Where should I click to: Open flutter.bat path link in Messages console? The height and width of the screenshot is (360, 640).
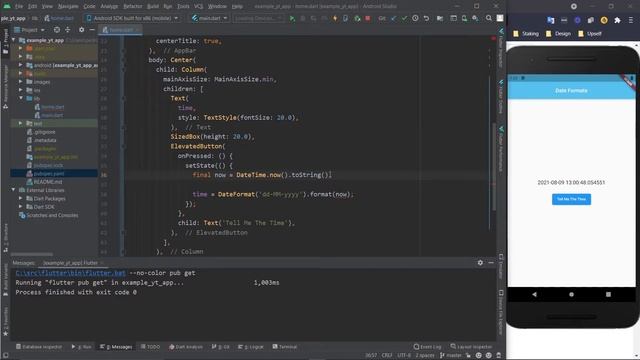pos(70,273)
